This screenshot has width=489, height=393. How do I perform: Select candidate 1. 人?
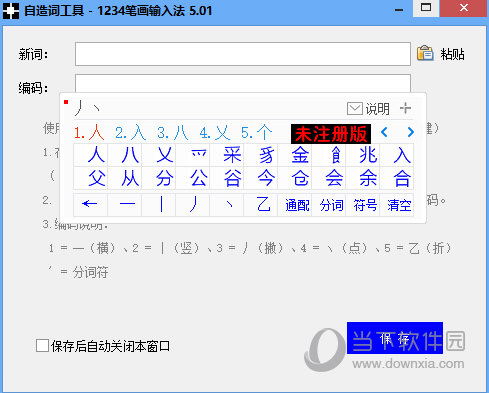(x=89, y=133)
